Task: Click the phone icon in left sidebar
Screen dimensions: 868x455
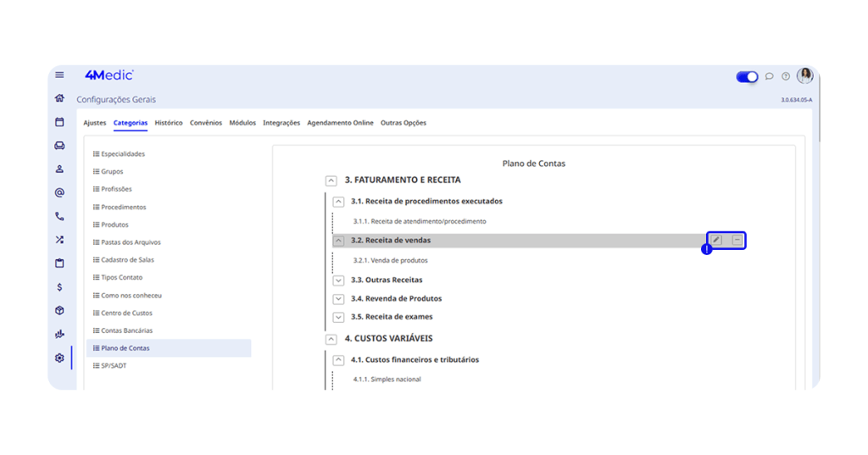Action: [x=59, y=216]
